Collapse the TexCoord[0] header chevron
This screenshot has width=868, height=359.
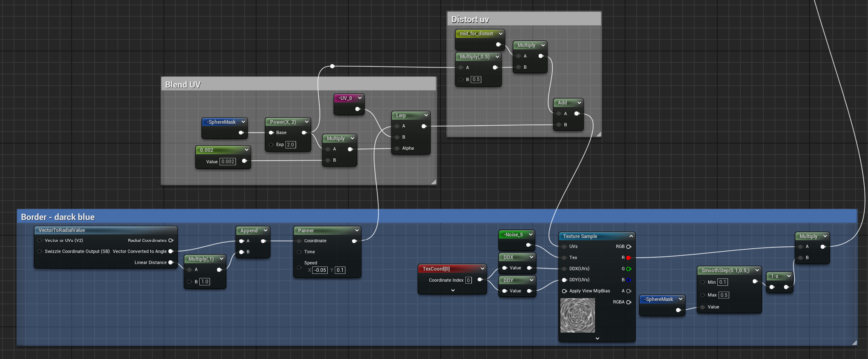(x=482, y=269)
